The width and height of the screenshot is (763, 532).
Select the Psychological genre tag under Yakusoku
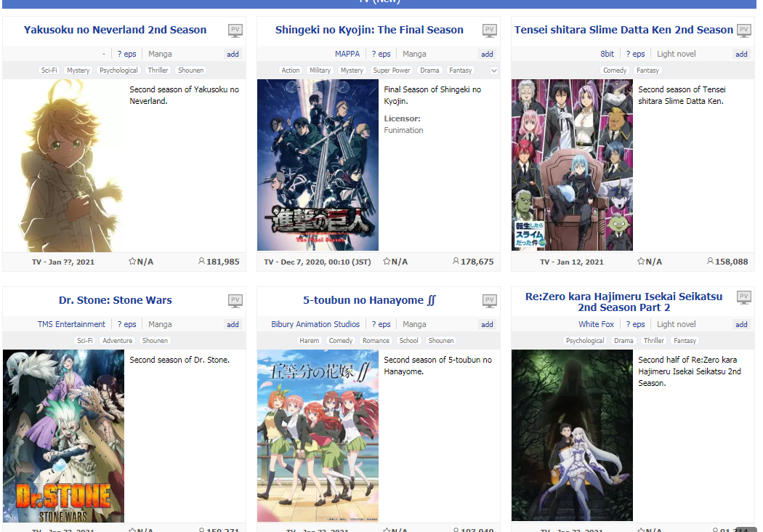pyautogui.click(x=118, y=70)
